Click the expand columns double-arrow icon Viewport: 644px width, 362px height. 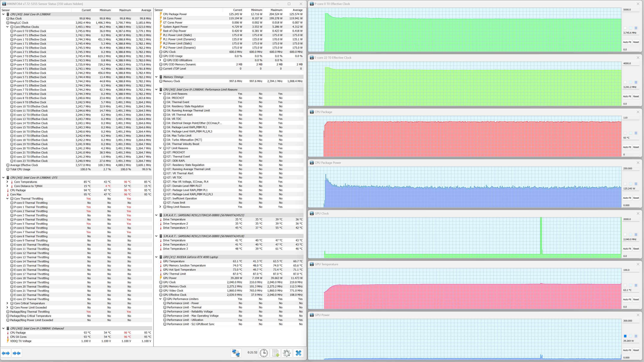[6, 353]
